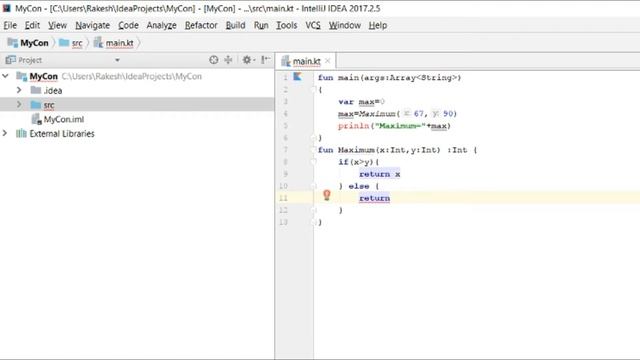Screen dimensions: 640x360
Task: Close the main.kt editor tab
Action: point(327,61)
